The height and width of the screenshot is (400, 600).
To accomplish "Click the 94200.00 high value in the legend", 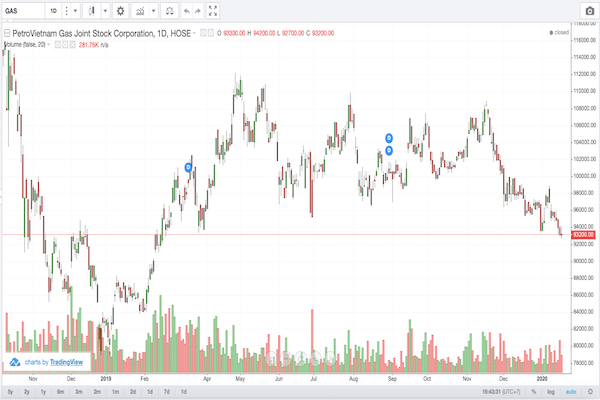I will (264, 33).
